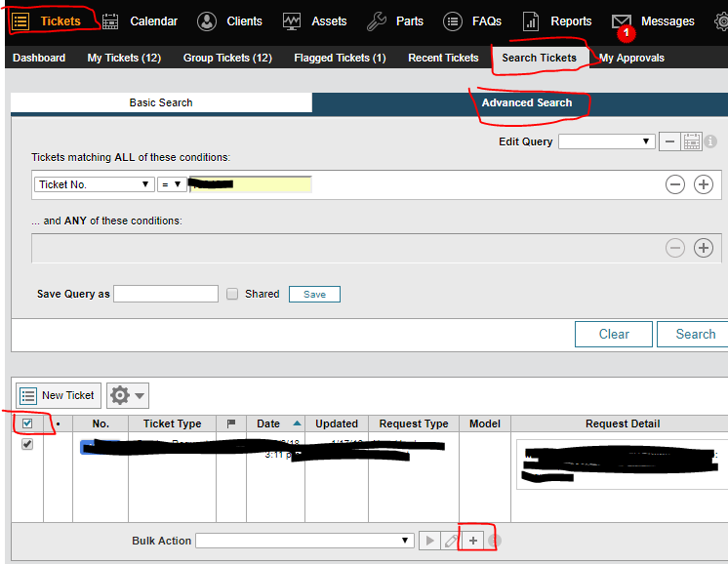Screen dimensions: 728x564
Task: Click the FAQs list icon
Action: pyautogui.click(x=452, y=21)
